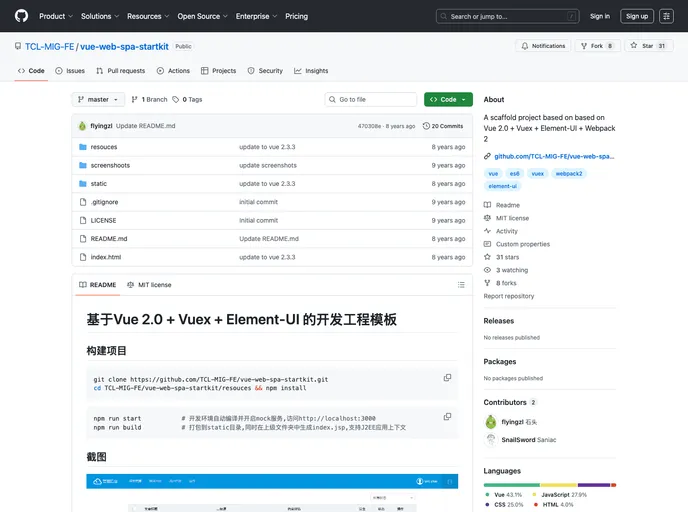688x512 pixels.
Task: Switch to the Pull requests tab
Action: (121, 71)
